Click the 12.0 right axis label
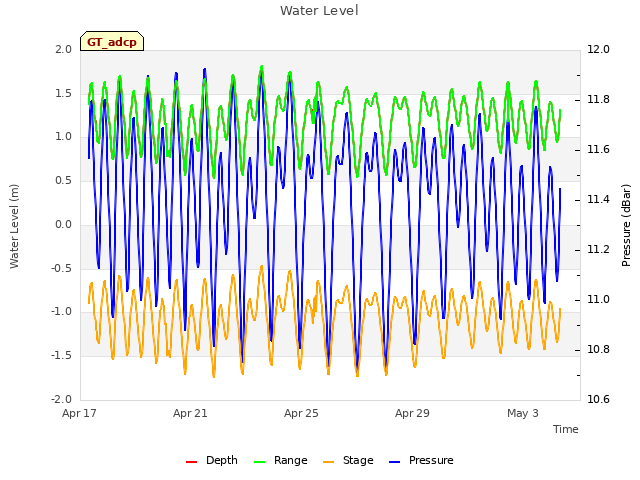Viewport: 640px width, 480px height. 598,49
